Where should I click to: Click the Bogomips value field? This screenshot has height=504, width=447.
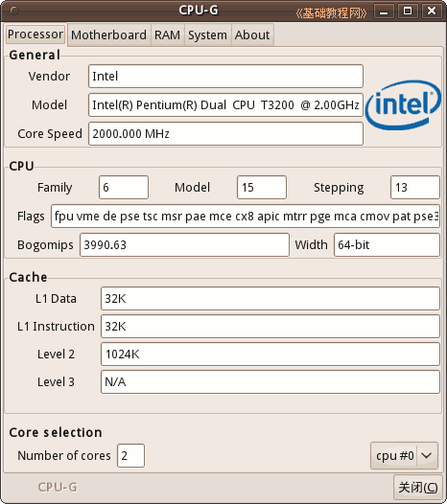tap(184, 245)
